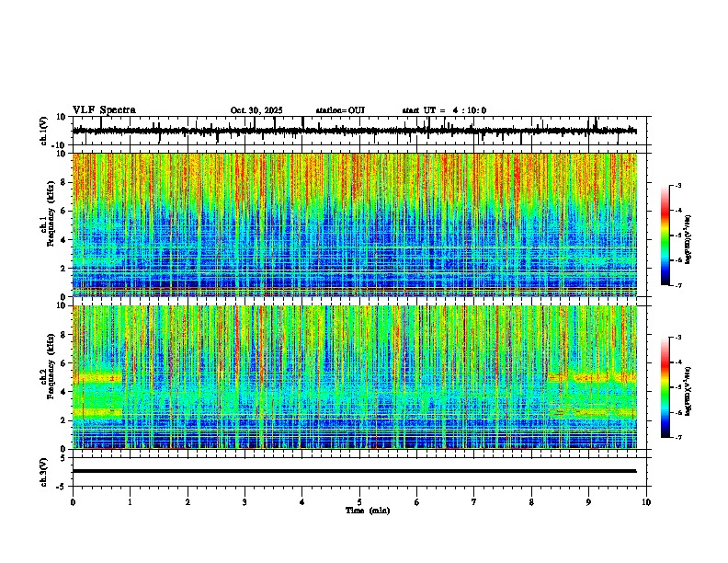Click time axis tick label "7"
The image size is (728, 563).
coord(474,502)
